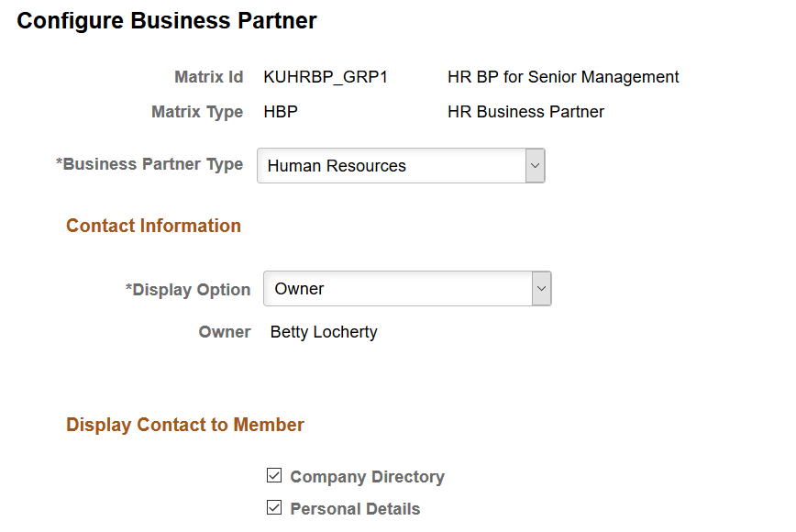Screen dimensions: 796x532
Task: Open the Business Partner Type dropdown
Action: [400, 165]
